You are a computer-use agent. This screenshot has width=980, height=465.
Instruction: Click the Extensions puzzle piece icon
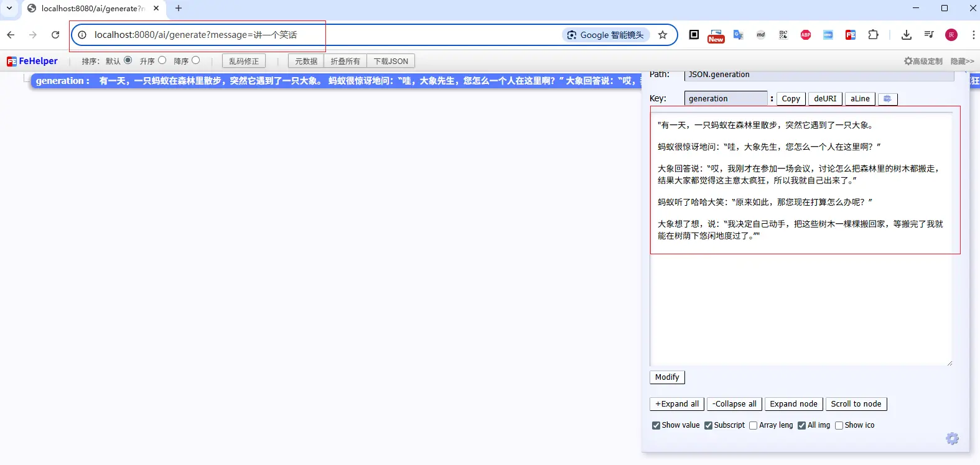point(873,35)
